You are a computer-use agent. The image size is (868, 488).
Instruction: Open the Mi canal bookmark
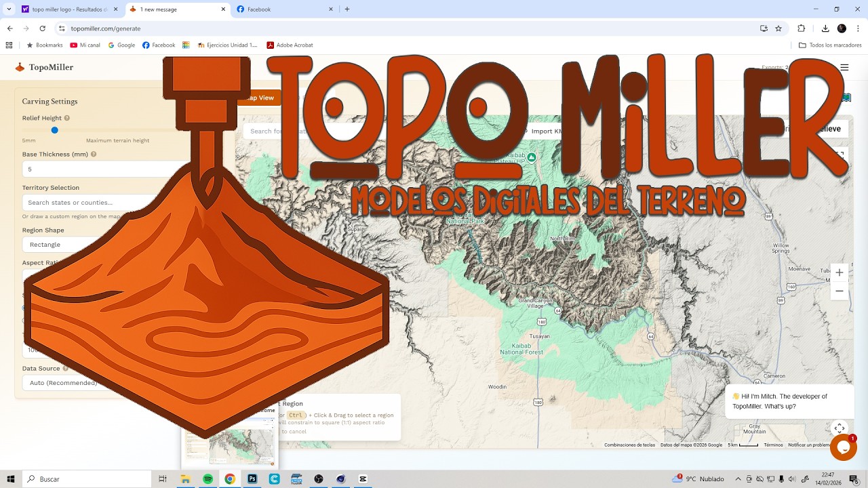click(x=85, y=45)
